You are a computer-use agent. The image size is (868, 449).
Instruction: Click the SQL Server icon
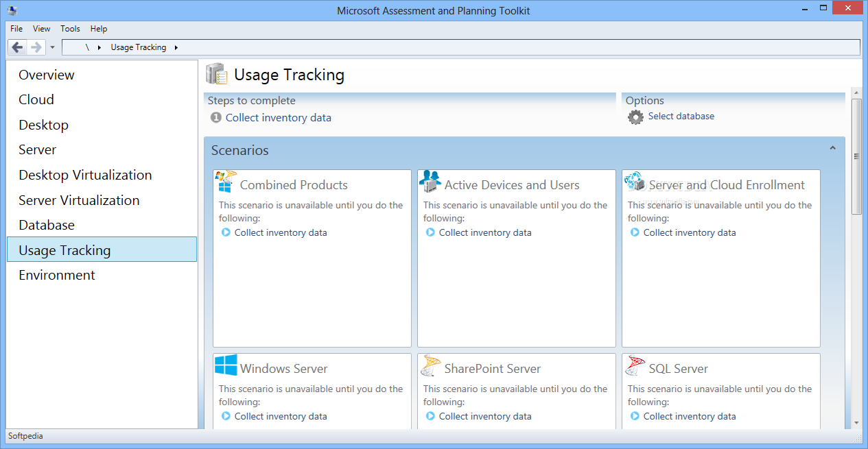[635, 365]
